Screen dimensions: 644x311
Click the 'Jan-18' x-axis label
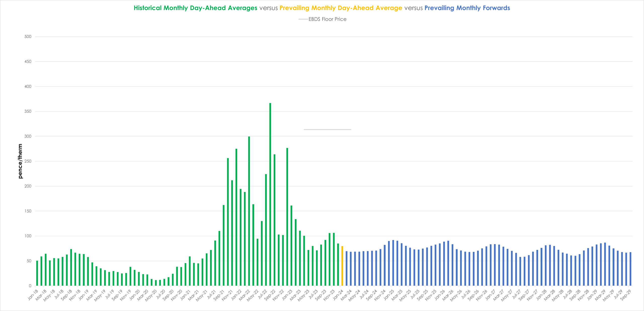tap(33, 295)
